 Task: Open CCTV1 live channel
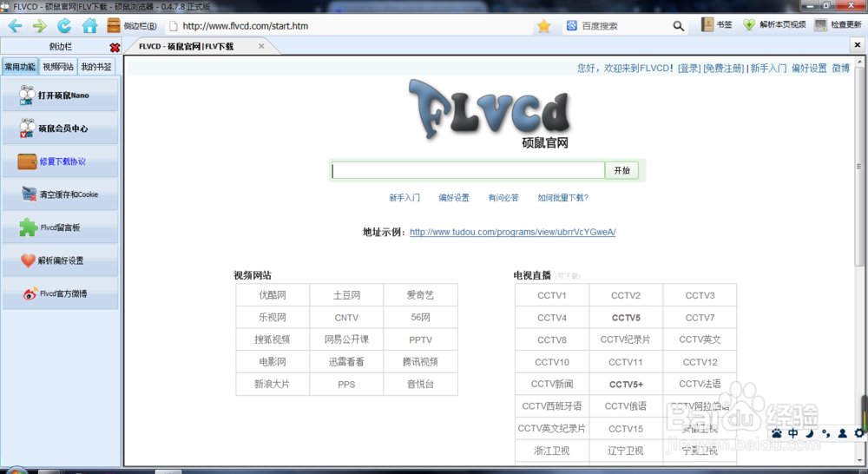tap(552, 295)
